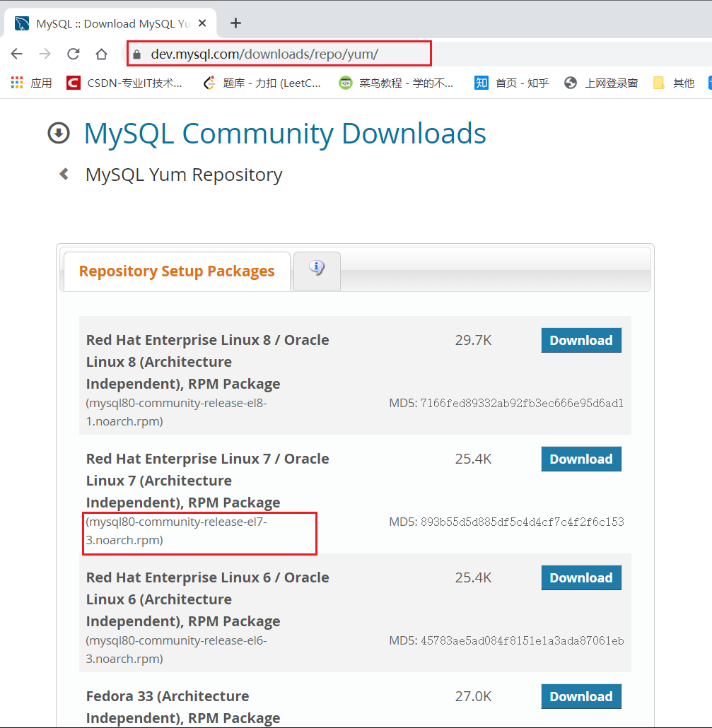This screenshot has width=712, height=728.
Task: Close the MySQL download tab
Action: (x=203, y=23)
